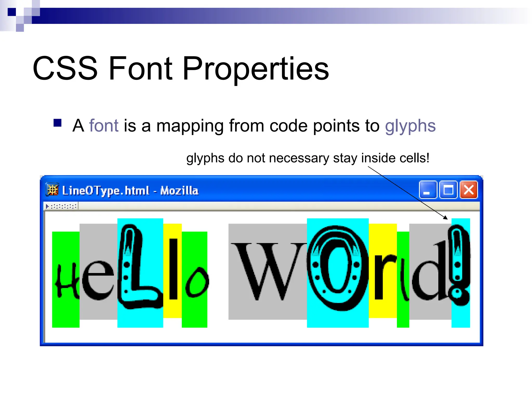
Task: Click the purple word "glyphs"
Action: (x=410, y=126)
